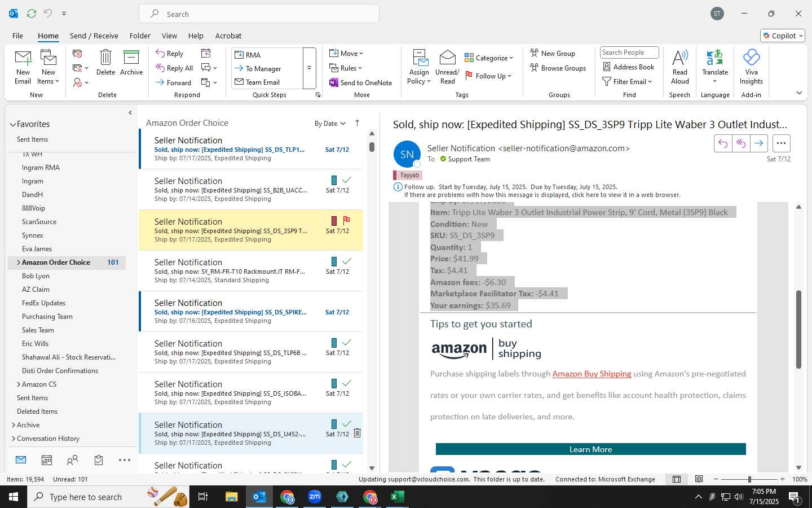The image size is (812, 508).
Task: Click the Amazon Buy Shipping link
Action: pos(592,374)
